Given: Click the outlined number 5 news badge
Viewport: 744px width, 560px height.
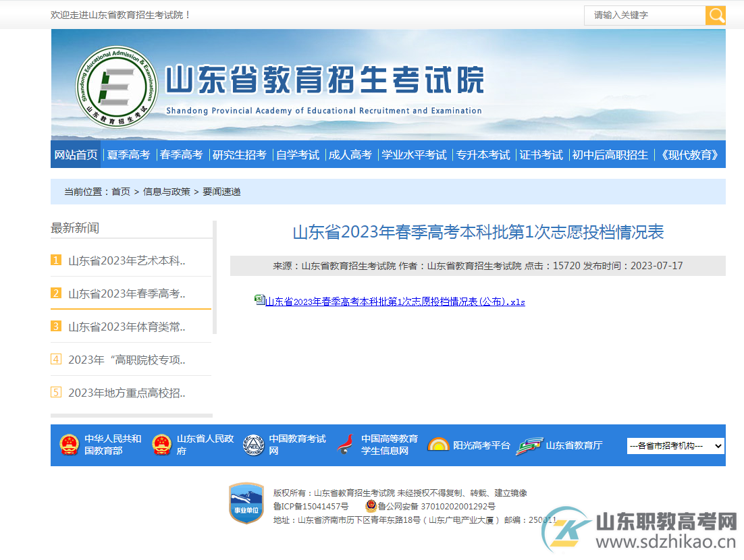Looking at the screenshot, I should (56, 392).
